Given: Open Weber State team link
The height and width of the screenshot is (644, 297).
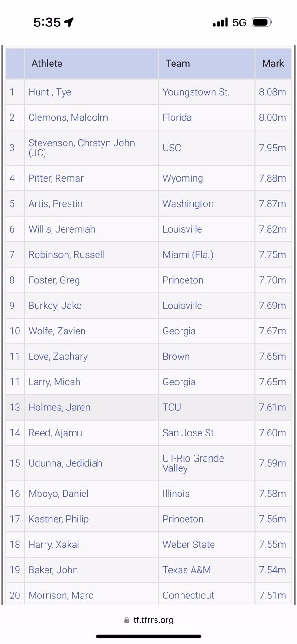Looking at the screenshot, I should pyautogui.click(x=188, y=544).
